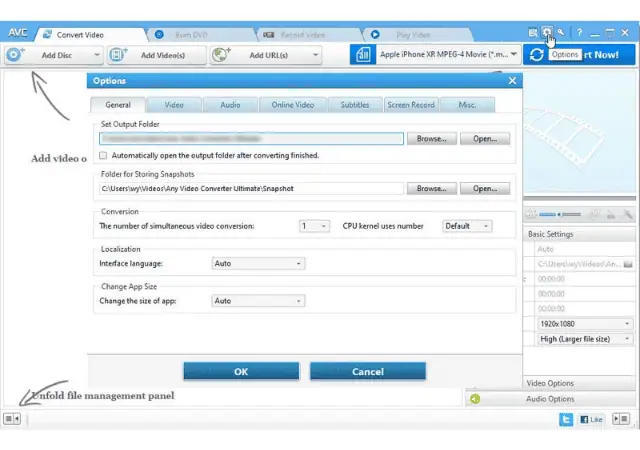Click the output profile device icon
The height and width of the screenshot is (450, 640).
(362, 54)
